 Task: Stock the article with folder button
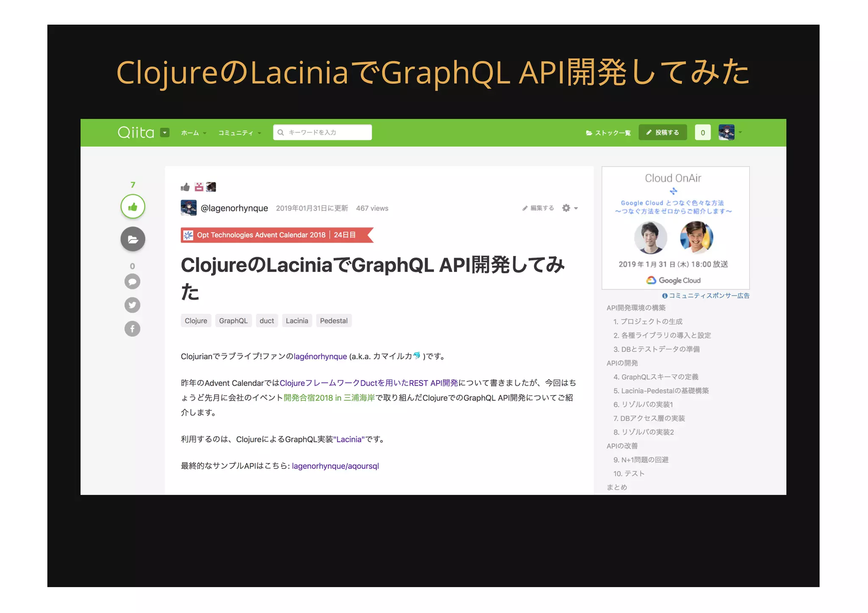(x=133, y=239)
